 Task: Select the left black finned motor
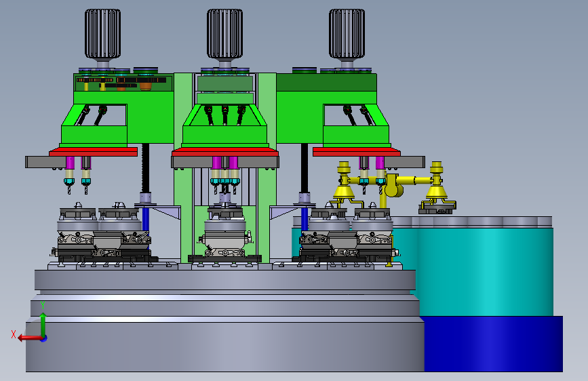(x=102, y=34)
